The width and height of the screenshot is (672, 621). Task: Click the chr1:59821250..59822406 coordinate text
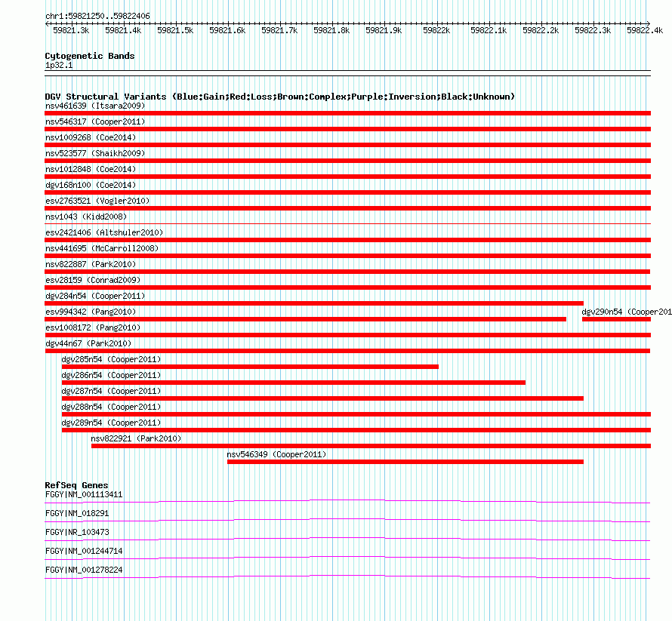coord(97,16)
